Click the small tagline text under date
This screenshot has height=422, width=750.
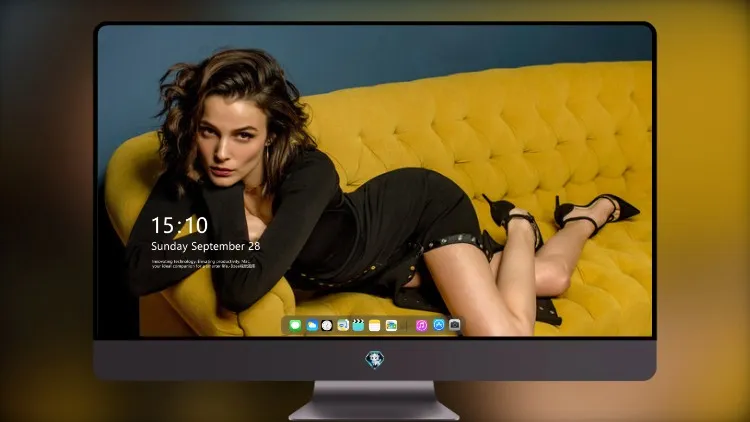point(203,264)
